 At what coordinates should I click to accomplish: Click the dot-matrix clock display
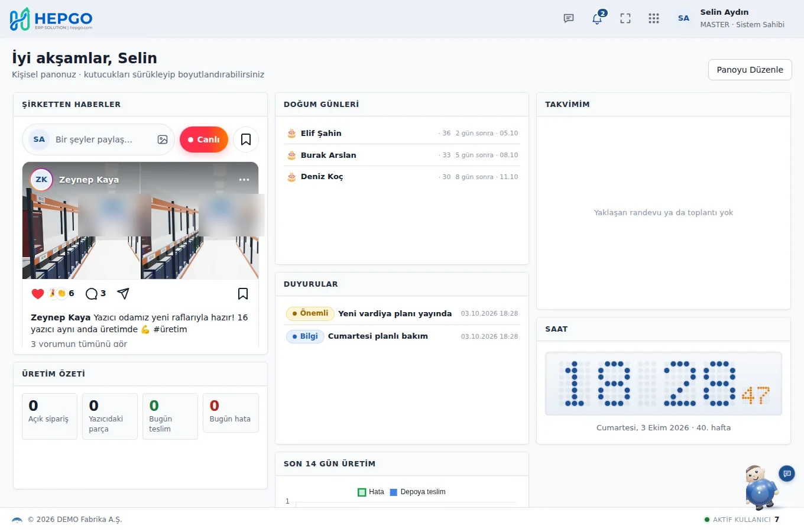[x=663, y=384]
